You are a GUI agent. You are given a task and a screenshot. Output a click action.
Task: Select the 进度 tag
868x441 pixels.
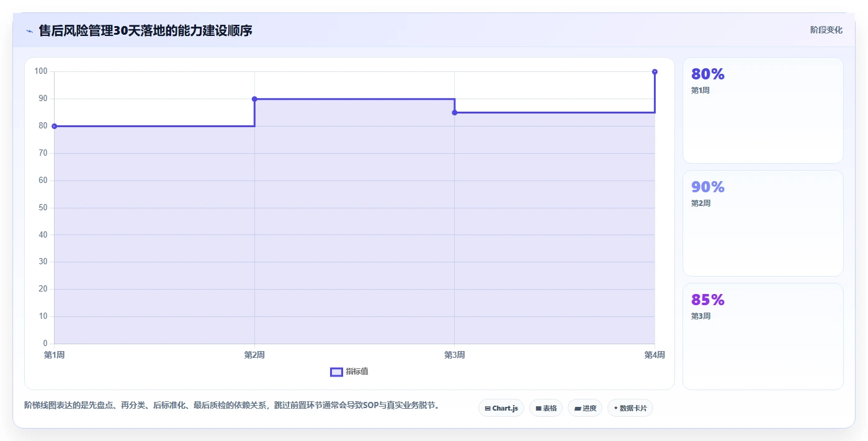point(585,408)
